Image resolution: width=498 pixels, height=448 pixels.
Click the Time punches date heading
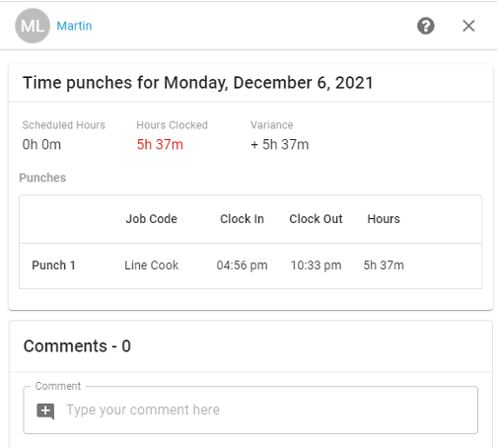pos(198,83)
